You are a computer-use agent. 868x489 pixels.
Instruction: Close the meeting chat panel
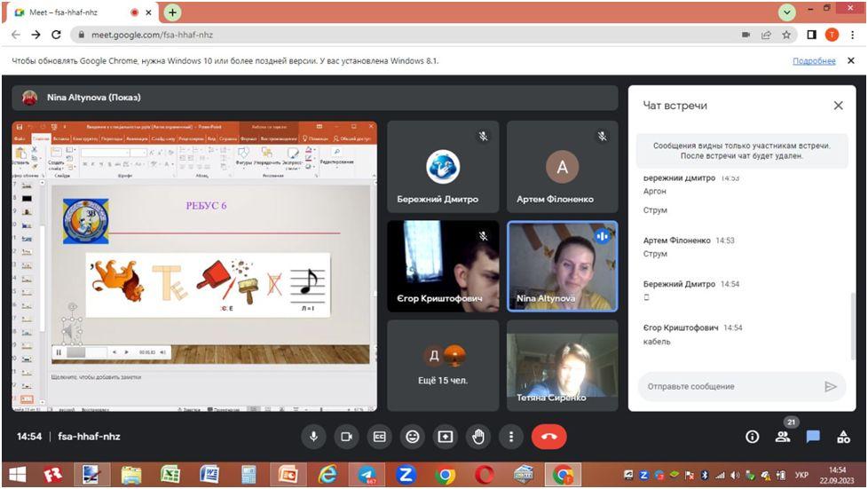point(838,106)
